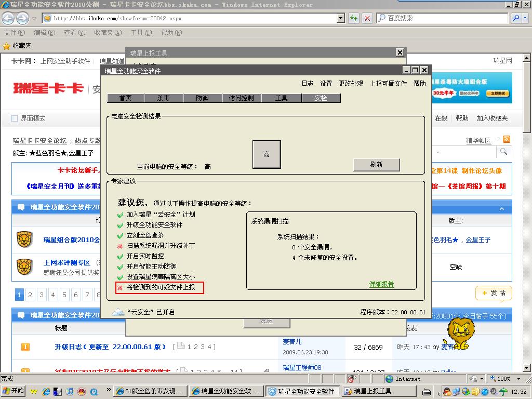Click the Internet Explorer quick launch icon
The width and height of the screenshot is (532, 399).
point(46,391)
